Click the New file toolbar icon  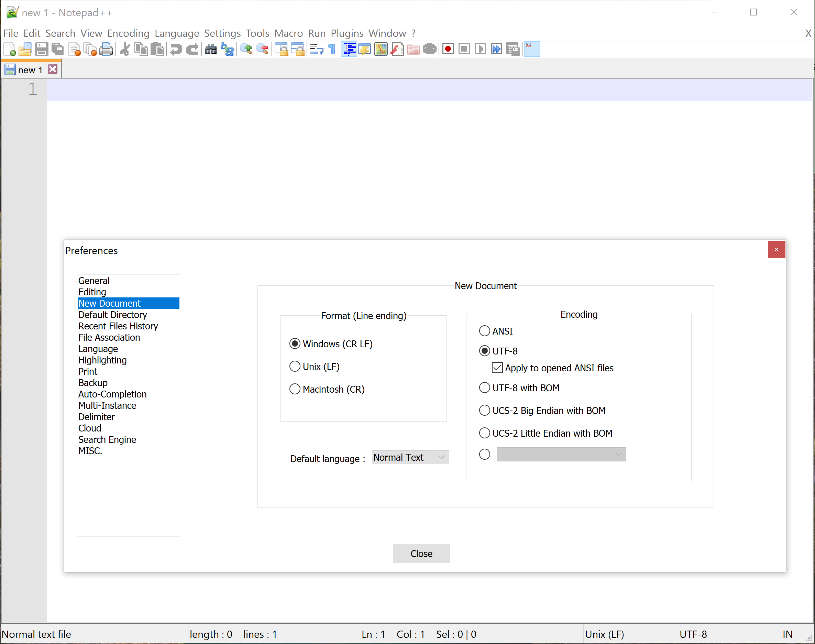9,50
